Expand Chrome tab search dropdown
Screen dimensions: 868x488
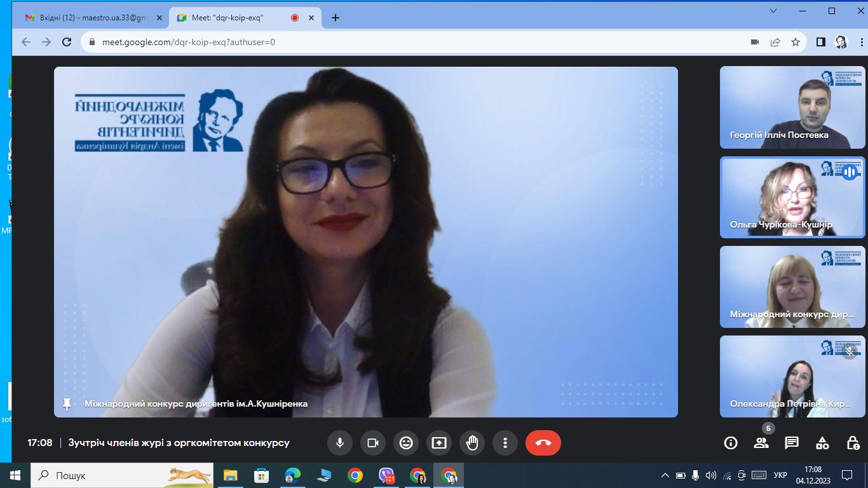click(x=773, y=11)
